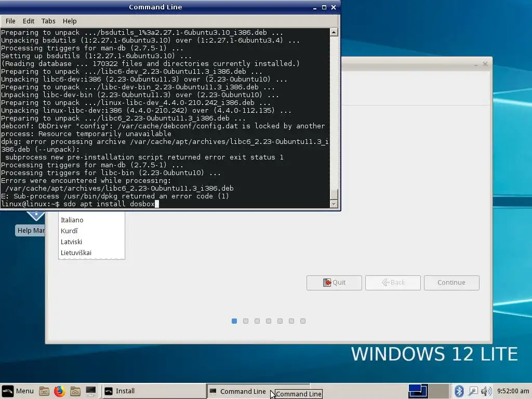Click the terminal scrollbar up arrow

pyautogui.click(x=334, y=32)
